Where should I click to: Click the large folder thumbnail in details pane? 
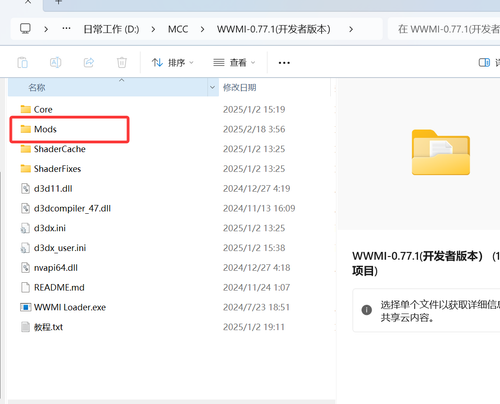click(x=441, y=152)
